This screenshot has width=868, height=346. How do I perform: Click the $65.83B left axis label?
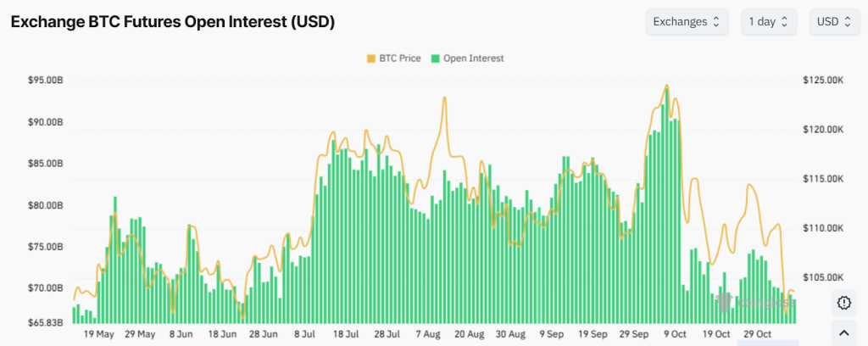[x=47, y=323]
